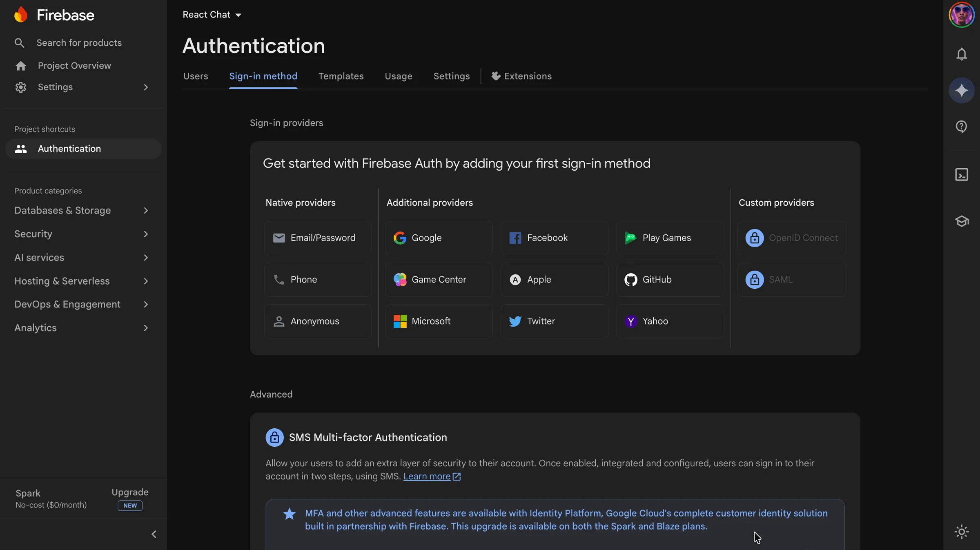Click the star icon in MFA notice

click(290, 514)
